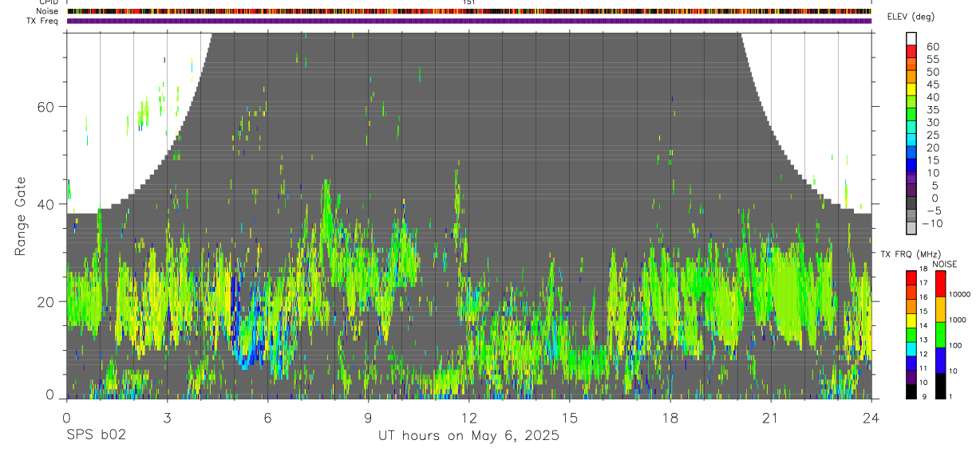Click the 'NOISE' colorbar title

[x=944, y=264]
